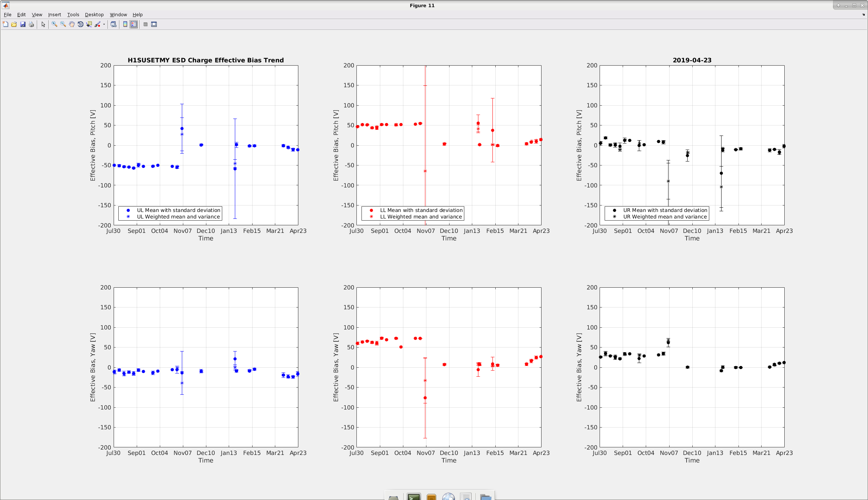Open the orange file cabinet dock icon
The image size is (868, 500).
431,497
